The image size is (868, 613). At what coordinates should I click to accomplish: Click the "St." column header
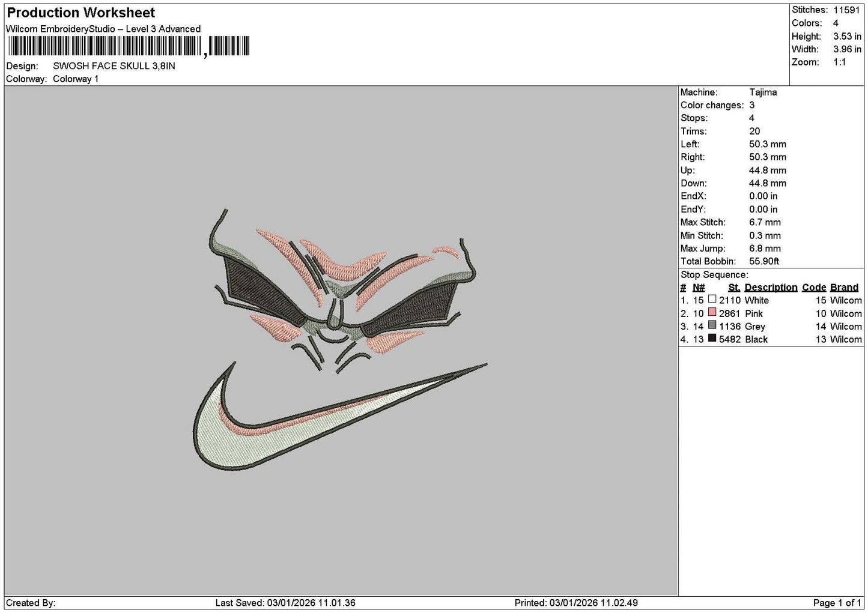tap(734, 288)
